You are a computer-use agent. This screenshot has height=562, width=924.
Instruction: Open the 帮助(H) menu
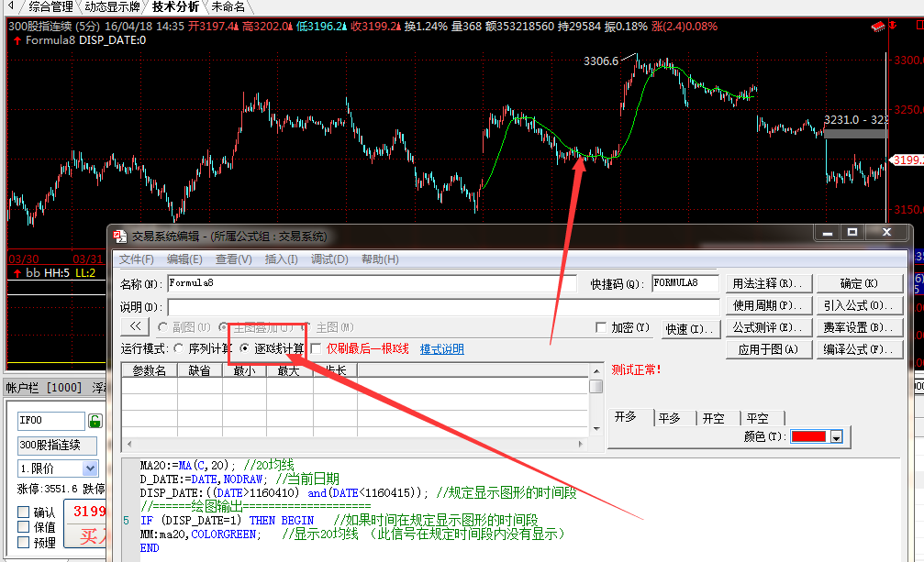coord(380,259)
